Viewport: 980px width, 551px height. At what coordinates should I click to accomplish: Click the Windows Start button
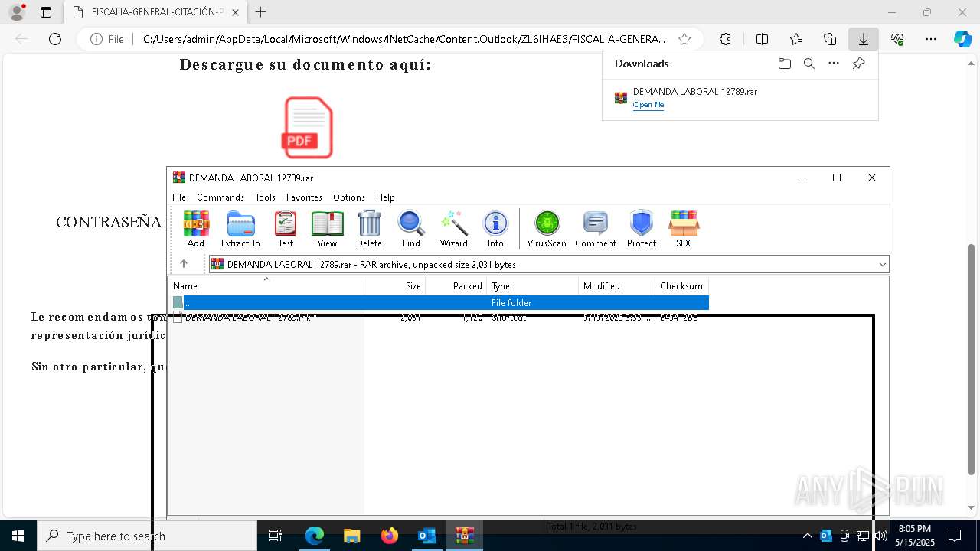pos(18,536)
